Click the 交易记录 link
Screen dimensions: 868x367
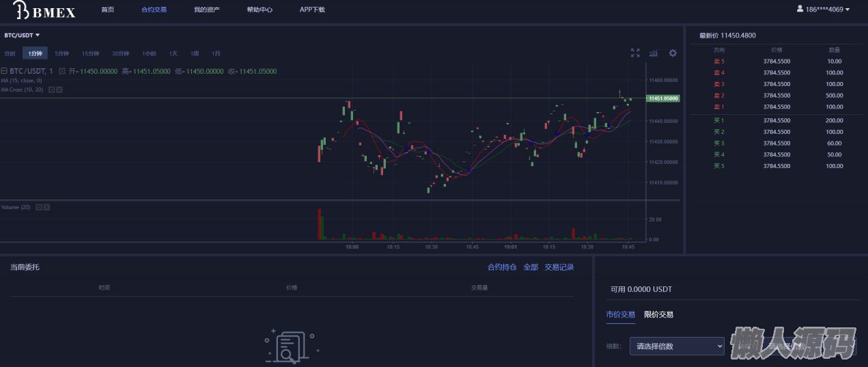coord(559,267)
